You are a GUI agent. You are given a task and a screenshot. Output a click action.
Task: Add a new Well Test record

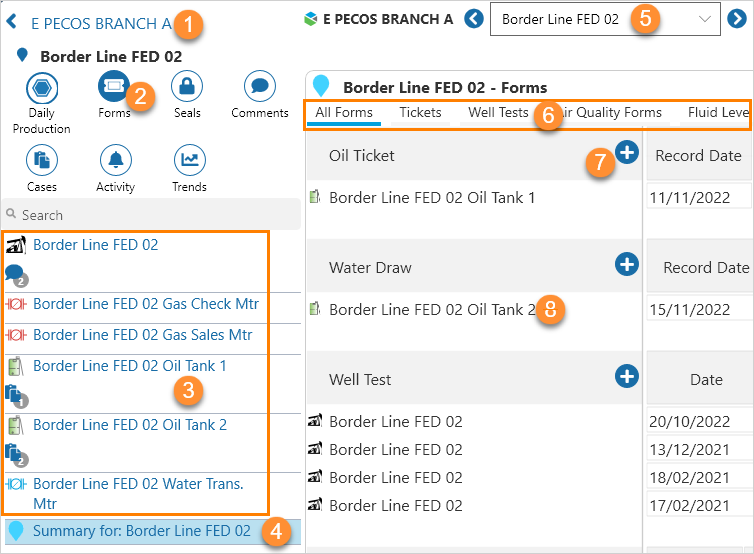(626, 376)
